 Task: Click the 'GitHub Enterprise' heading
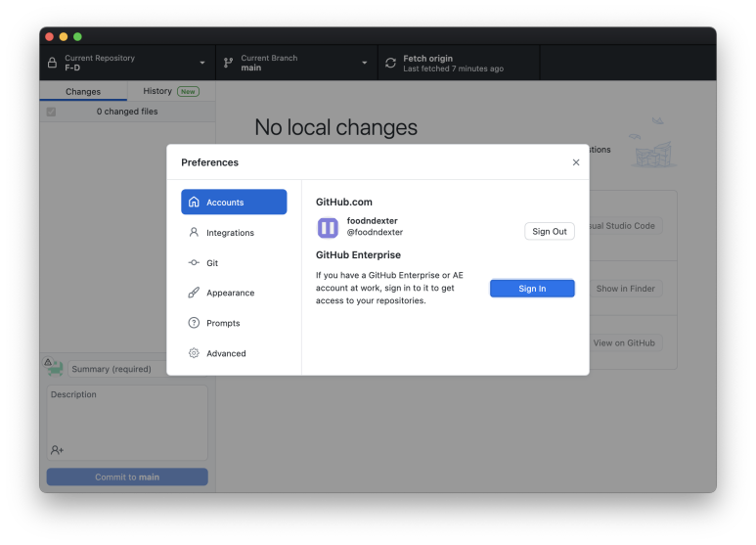(358, 254)
